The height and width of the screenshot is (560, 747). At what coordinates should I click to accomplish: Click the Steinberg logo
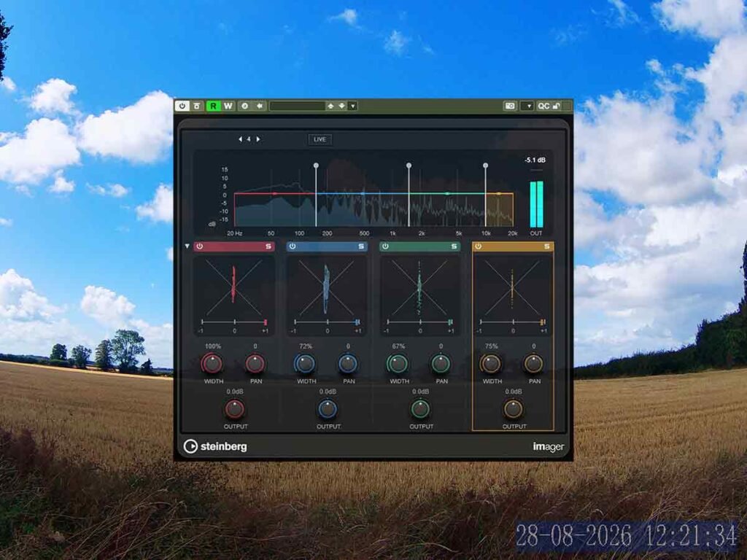215,446
